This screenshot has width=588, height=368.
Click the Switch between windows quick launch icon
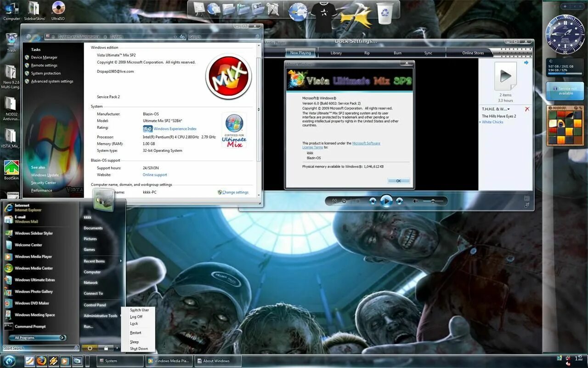[x=77, y=361]
